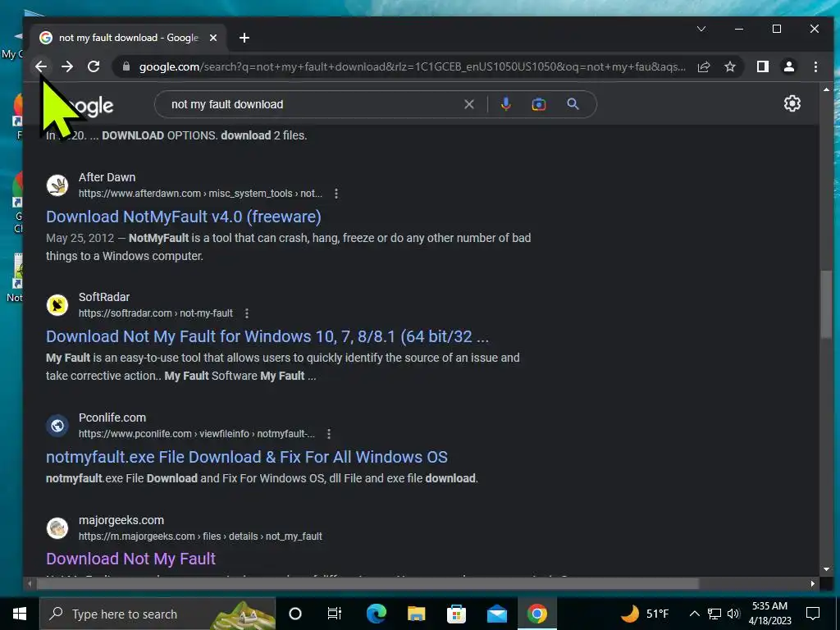Open Chrome's side panel icon
The image size is (840, 630).
[762, 66]
